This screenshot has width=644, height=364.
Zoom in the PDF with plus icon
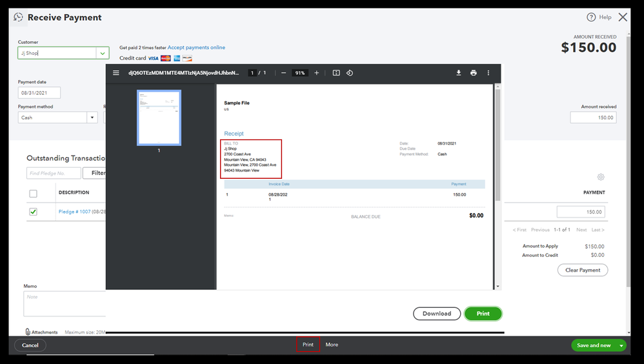(317, 73)
